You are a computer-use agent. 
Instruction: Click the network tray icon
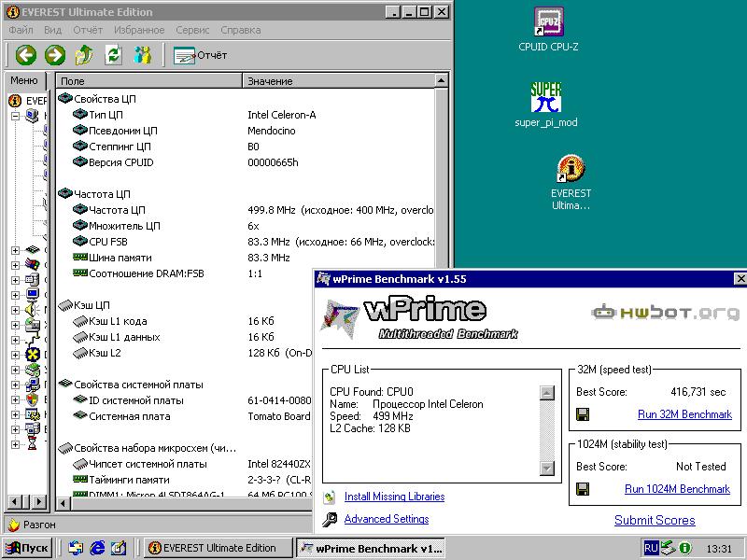[669, 548]
